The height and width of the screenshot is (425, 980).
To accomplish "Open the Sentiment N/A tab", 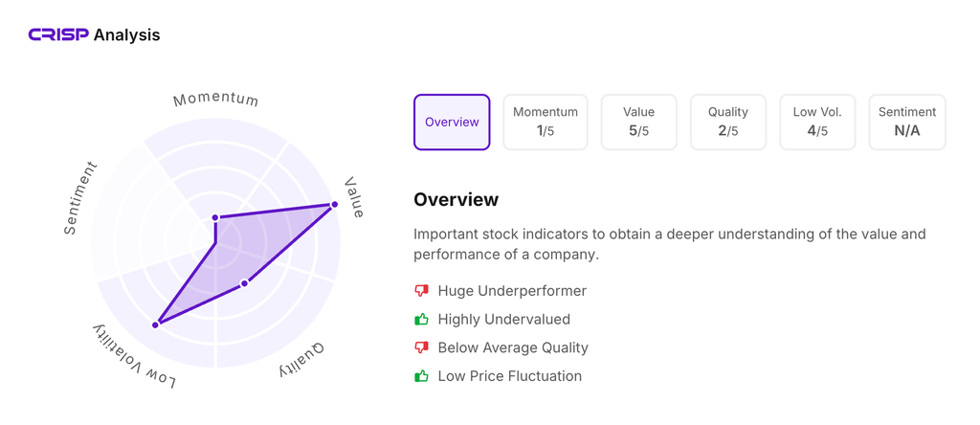I will (906, 123).
